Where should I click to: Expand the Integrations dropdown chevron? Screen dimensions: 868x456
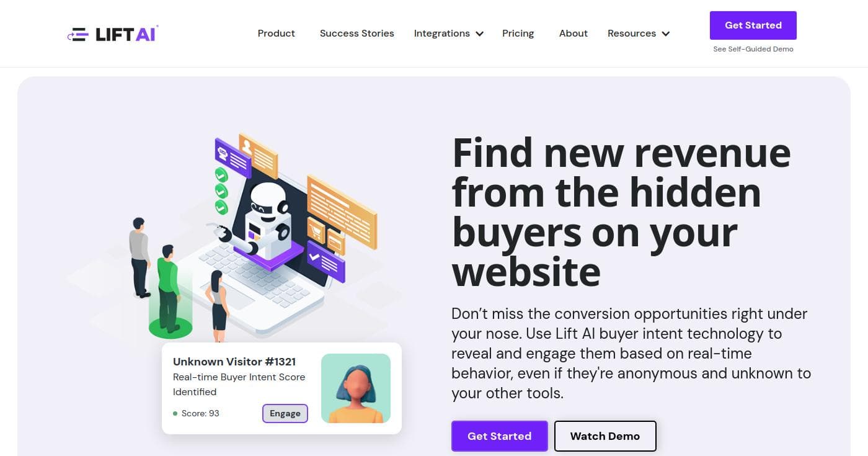(479, 34)
